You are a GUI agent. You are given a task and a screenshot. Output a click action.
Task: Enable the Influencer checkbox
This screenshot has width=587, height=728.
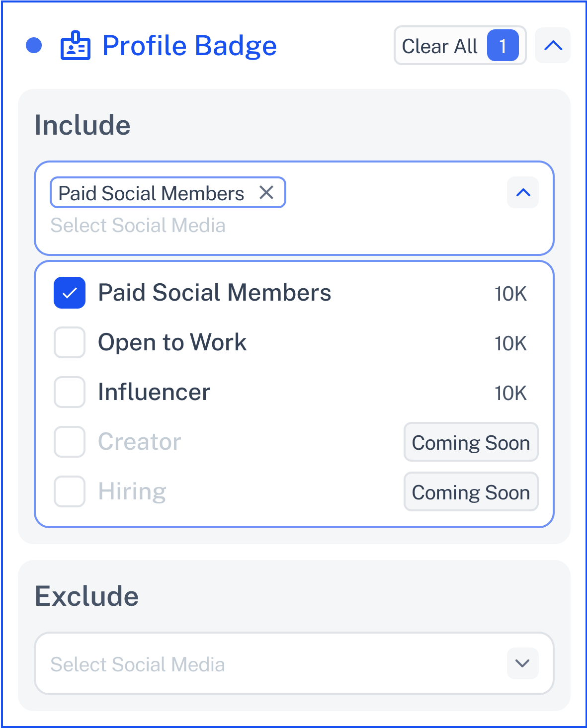[x=70, y=392]
